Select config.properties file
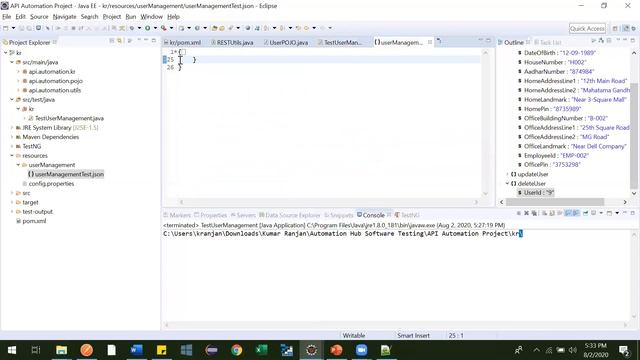640x360 pixels. (x=49, y=184)
